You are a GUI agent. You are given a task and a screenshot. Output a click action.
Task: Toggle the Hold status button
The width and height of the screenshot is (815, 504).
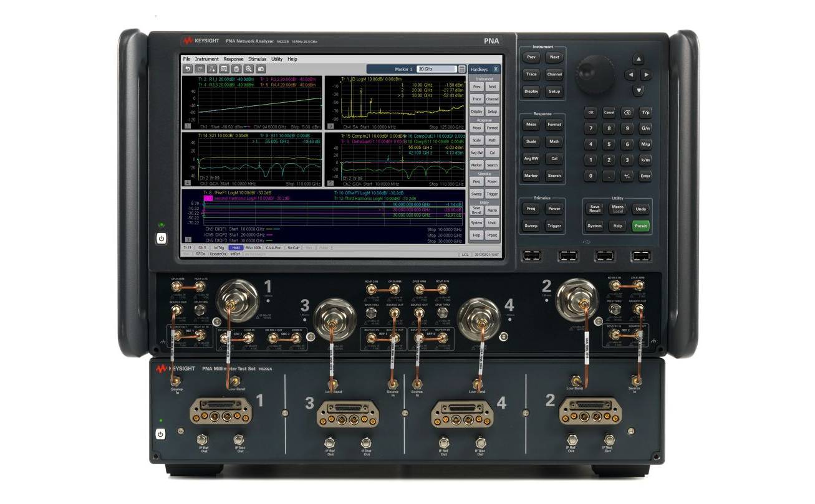coord(236,247)
